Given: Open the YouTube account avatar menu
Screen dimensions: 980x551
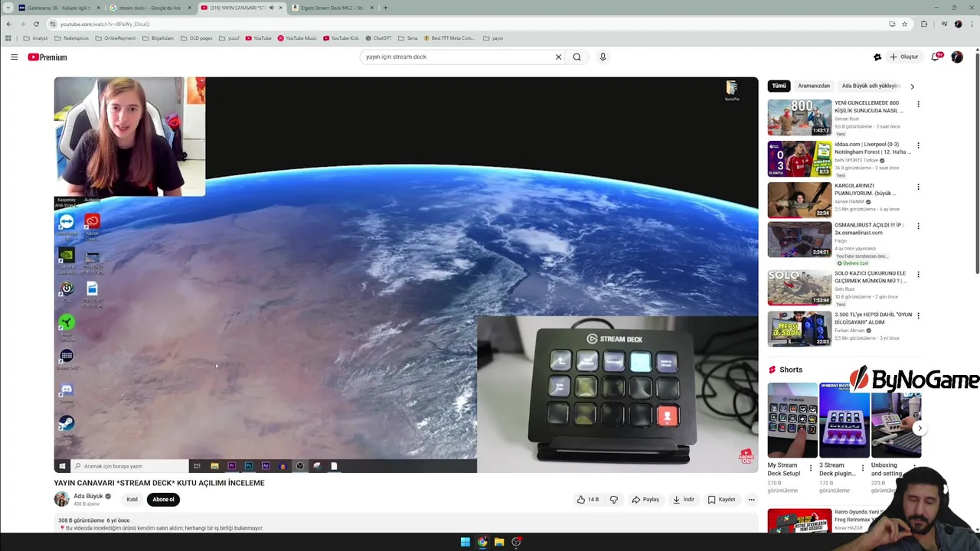Looking at the screenshot, I should pos(957,57).
